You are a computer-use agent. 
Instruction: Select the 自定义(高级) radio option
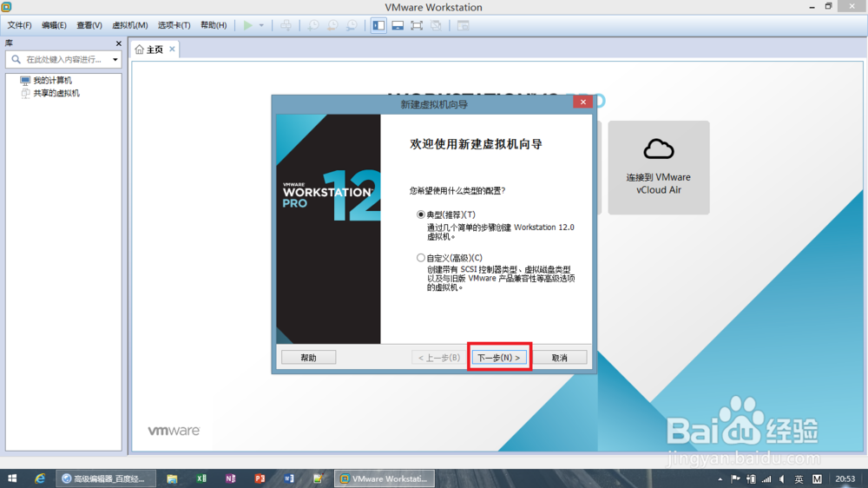coord(421,258)
